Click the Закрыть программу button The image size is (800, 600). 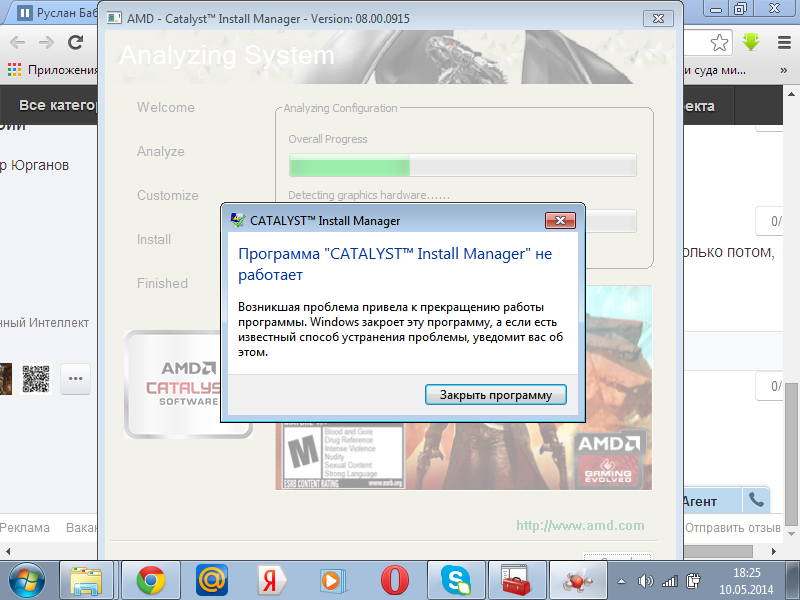(x=495, y=395)
